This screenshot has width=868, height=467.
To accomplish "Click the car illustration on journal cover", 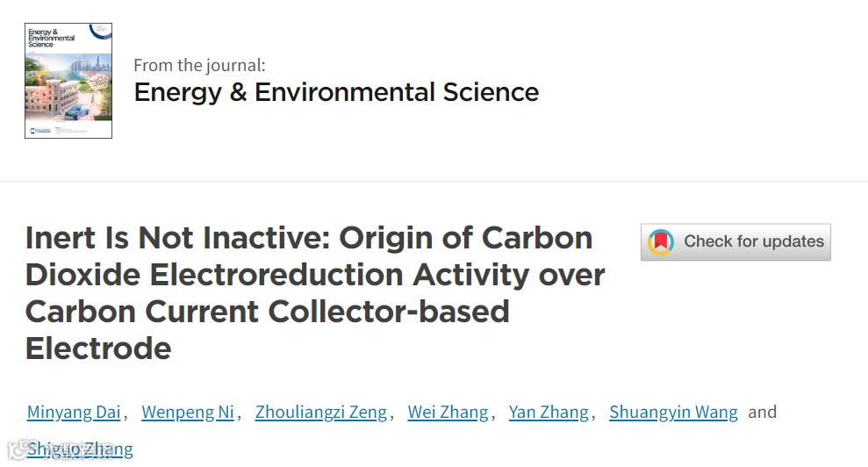I will pyautogui.click(x=77, y=111).
